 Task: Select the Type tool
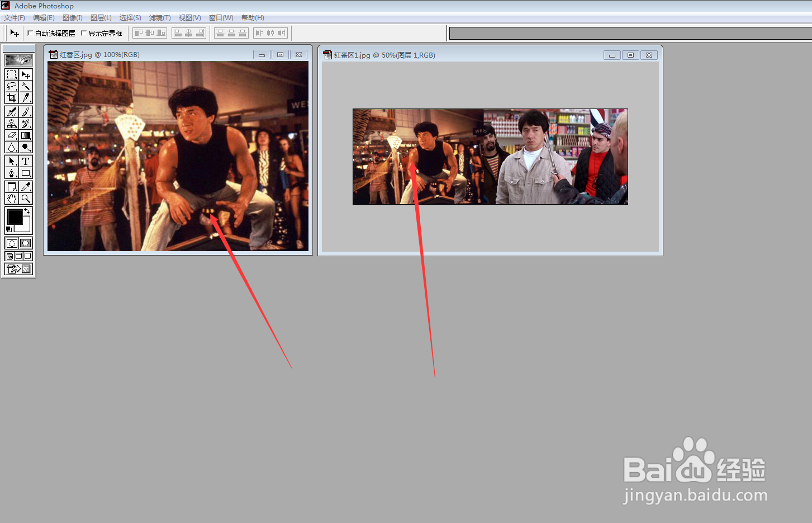(26, 161)
